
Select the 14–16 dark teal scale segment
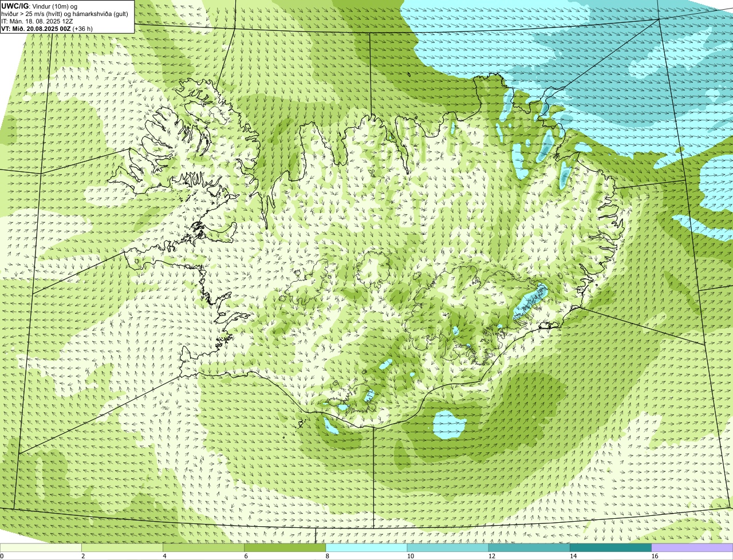tap(610, 548)
